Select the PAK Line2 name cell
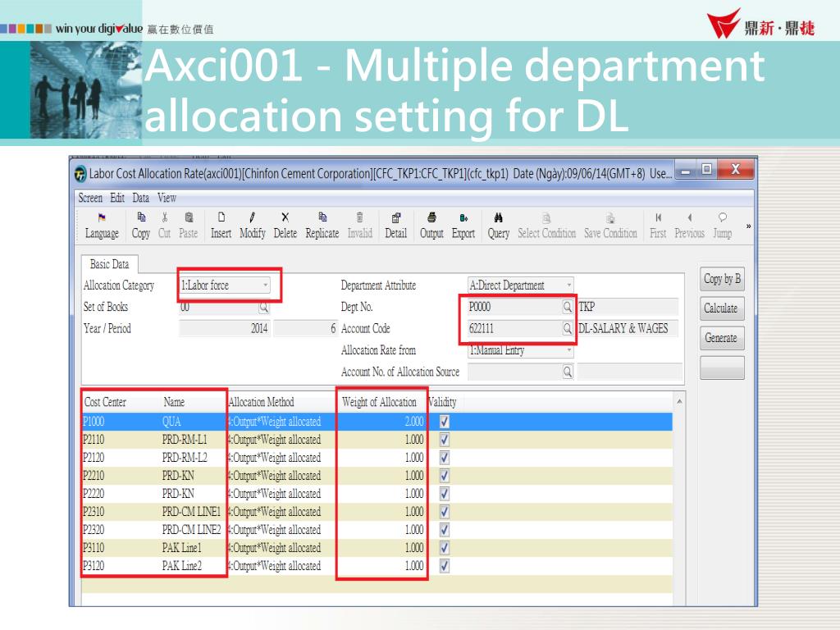Image resolution: width=840 pixels, height=630 pixels. pyautogui.click(x=182, y=566)
